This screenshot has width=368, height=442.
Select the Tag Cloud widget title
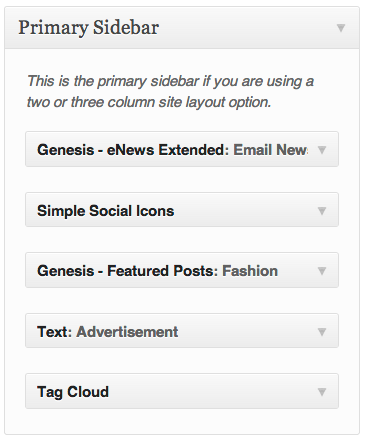click(73, 392)
